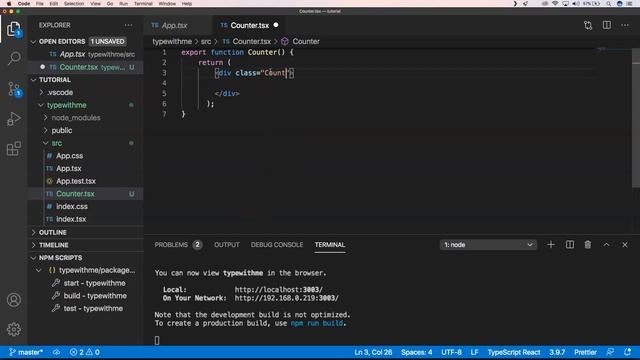Click the feedback icon in status bar
Screen dimensions: 640x360
(x=610, y=352)
